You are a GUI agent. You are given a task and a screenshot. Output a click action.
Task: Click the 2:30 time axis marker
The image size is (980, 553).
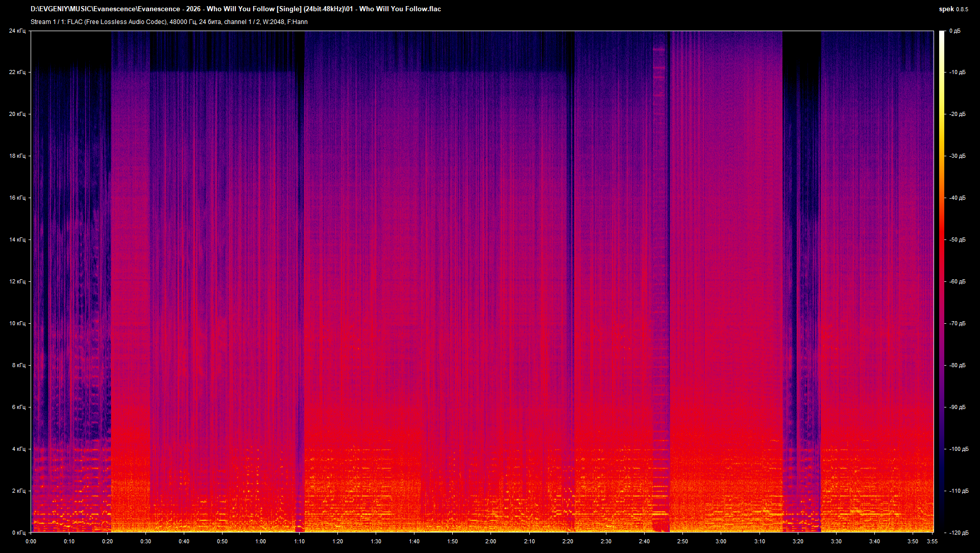(x=605, y=541)
